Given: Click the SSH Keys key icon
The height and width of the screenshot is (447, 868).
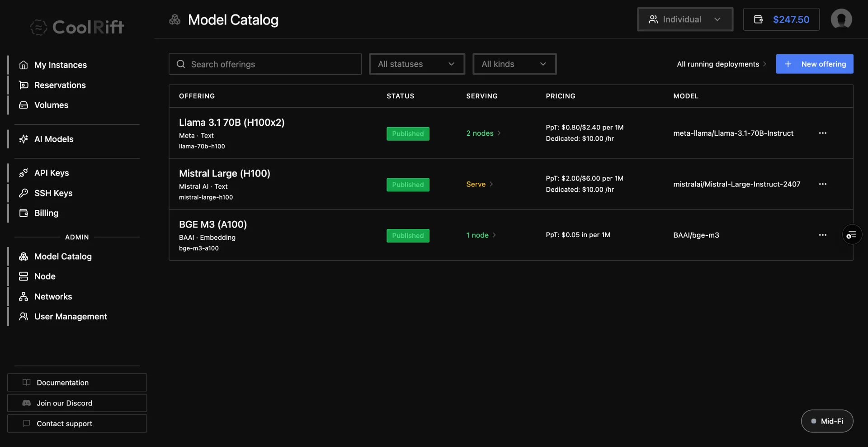Looking at the screenshot, I should tap(24, 193).
